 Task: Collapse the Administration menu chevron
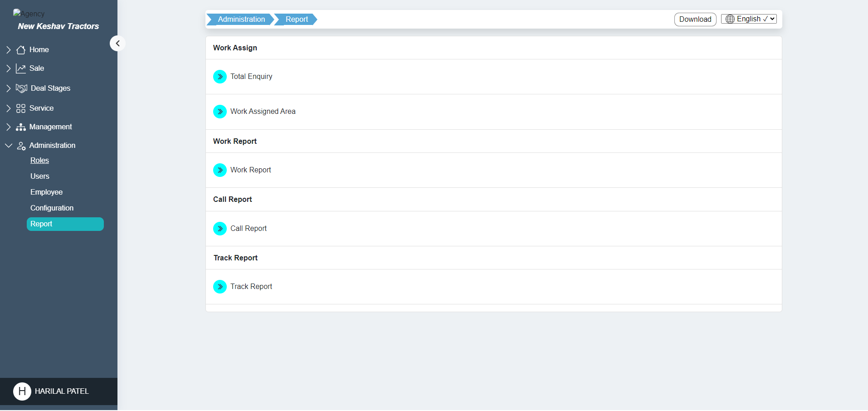pos(8,146)
